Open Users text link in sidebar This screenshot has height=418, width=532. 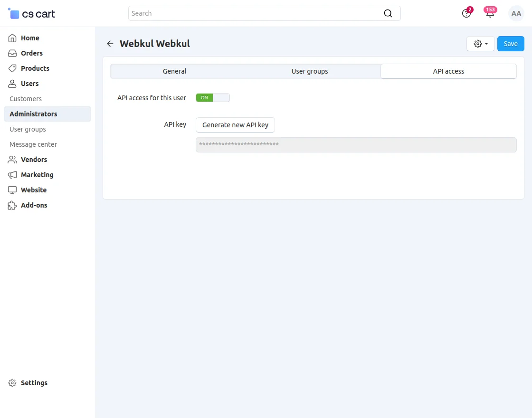click(x=29, y=84)
